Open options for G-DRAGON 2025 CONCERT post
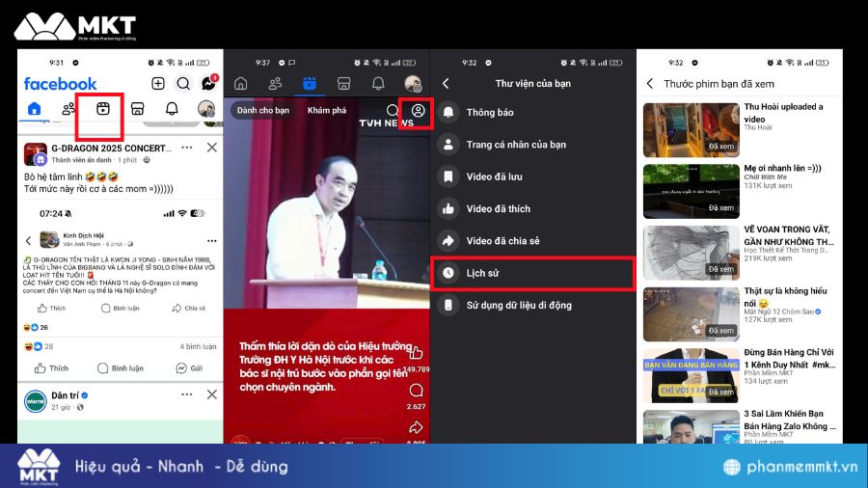 tap(186, 148)
